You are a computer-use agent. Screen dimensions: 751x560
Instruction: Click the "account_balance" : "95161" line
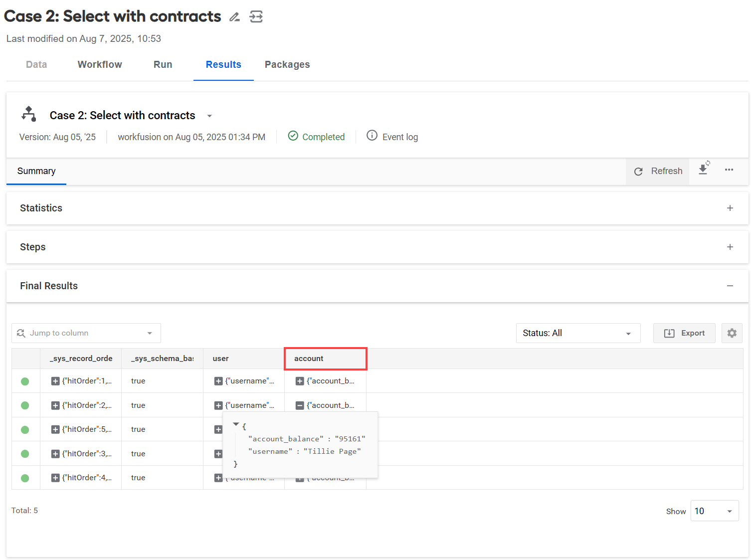(x=307, y=439)
